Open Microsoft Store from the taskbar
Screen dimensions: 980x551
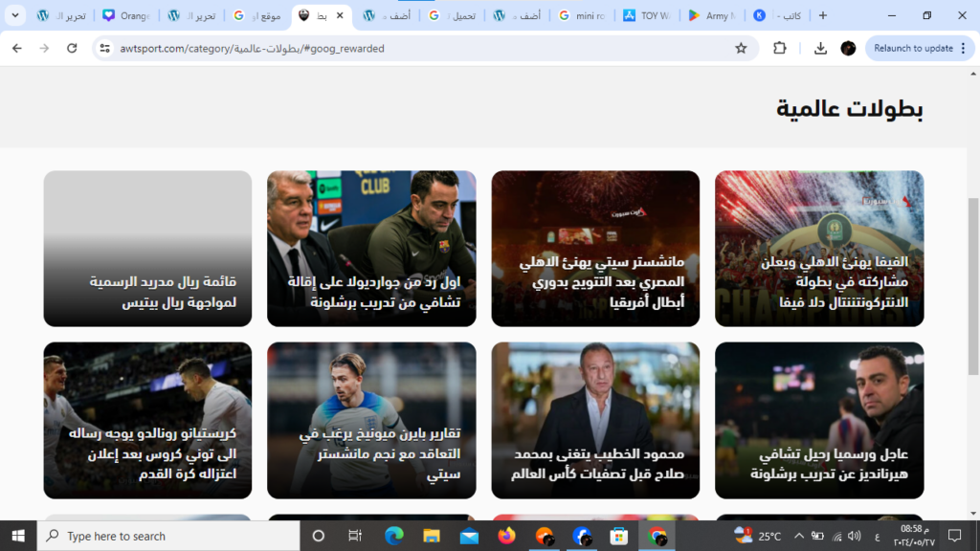pos(619,536)
